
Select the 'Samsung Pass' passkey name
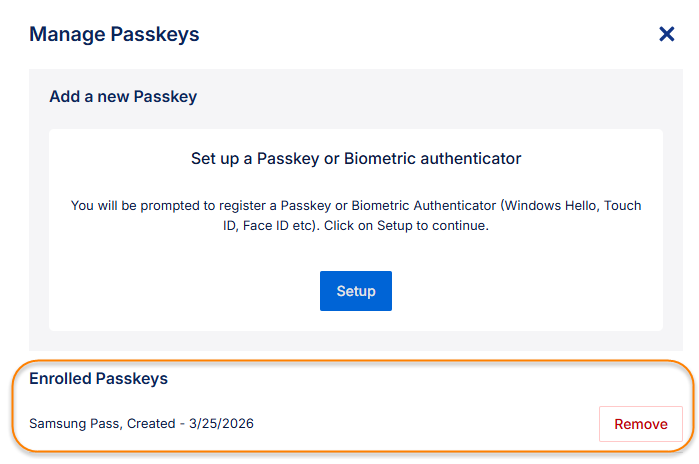75,424
